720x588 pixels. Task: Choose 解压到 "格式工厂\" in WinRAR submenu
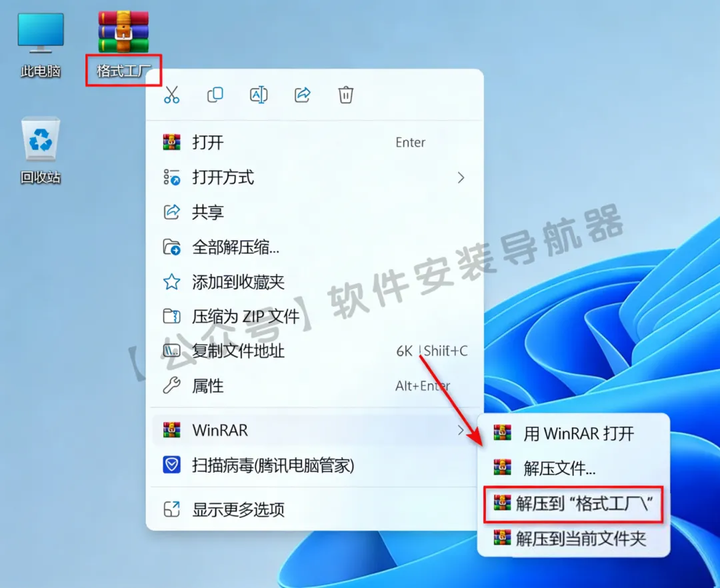[573, 503]
